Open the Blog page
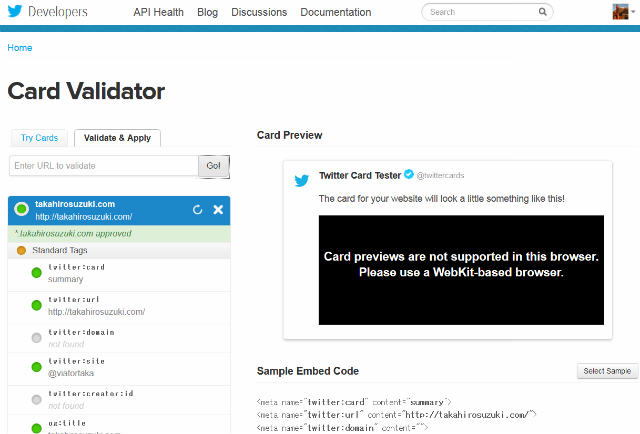640x434 pixels. point(207,12)
